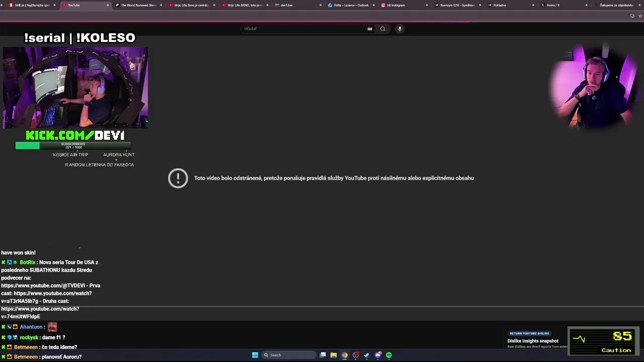The height and width of the screenshot is (362, 644).
Task: Open the on-screen keyboard icon in search box
Action: (x=370, y=29)
